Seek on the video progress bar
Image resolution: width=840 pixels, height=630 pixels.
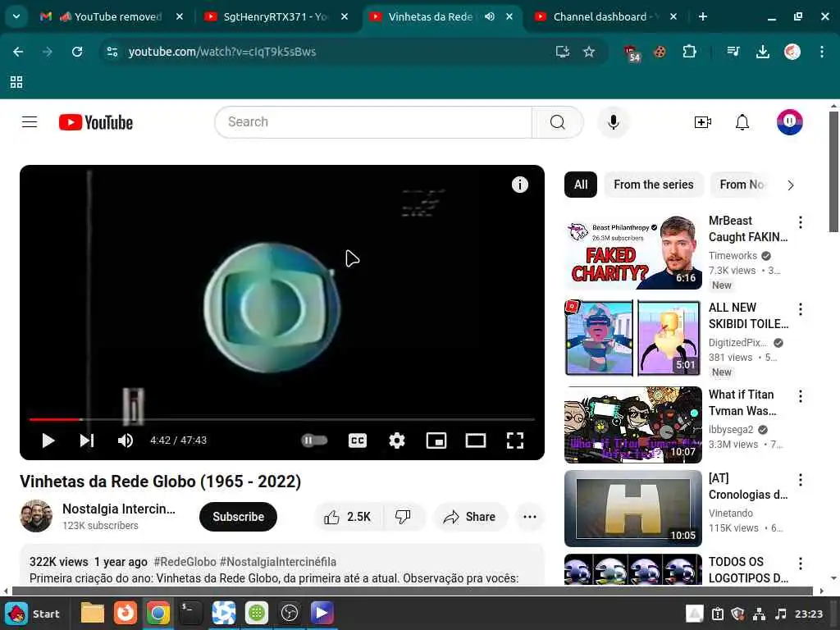282,419
